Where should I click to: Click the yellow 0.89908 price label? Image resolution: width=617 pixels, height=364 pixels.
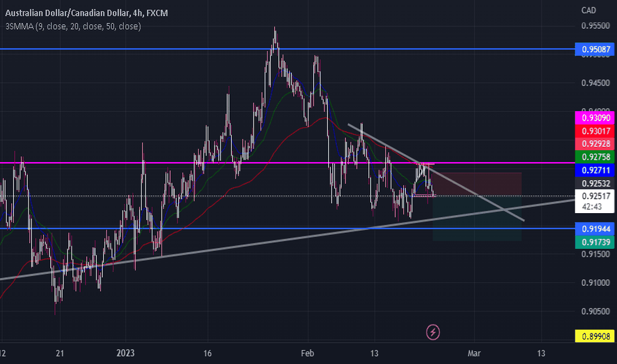[594, 336]
